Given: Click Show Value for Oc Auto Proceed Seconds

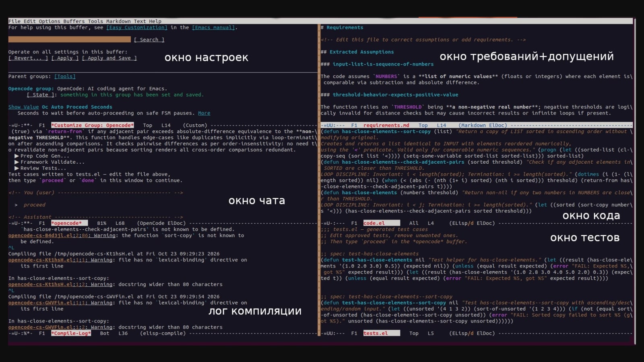Looking at the screenshot, I should [24, 107].
